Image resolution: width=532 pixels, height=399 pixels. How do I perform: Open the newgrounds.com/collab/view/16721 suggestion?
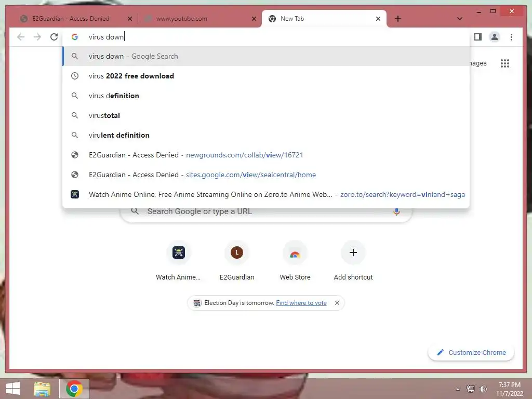click(267, 155)
